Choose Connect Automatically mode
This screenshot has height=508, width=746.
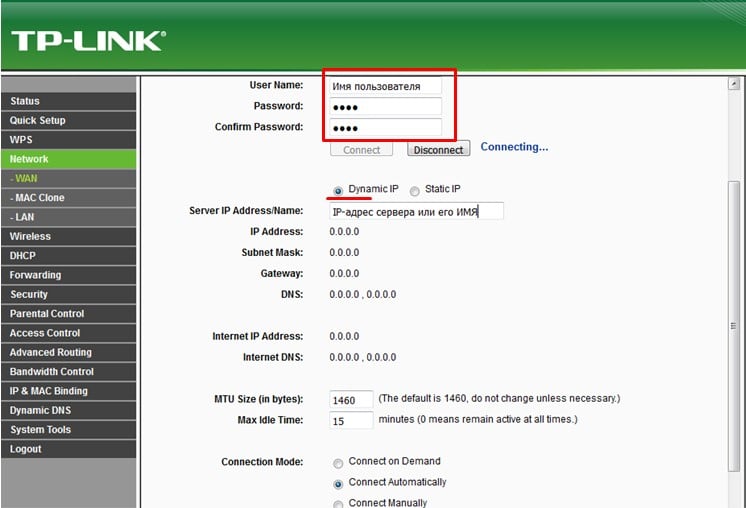point(338,483)
